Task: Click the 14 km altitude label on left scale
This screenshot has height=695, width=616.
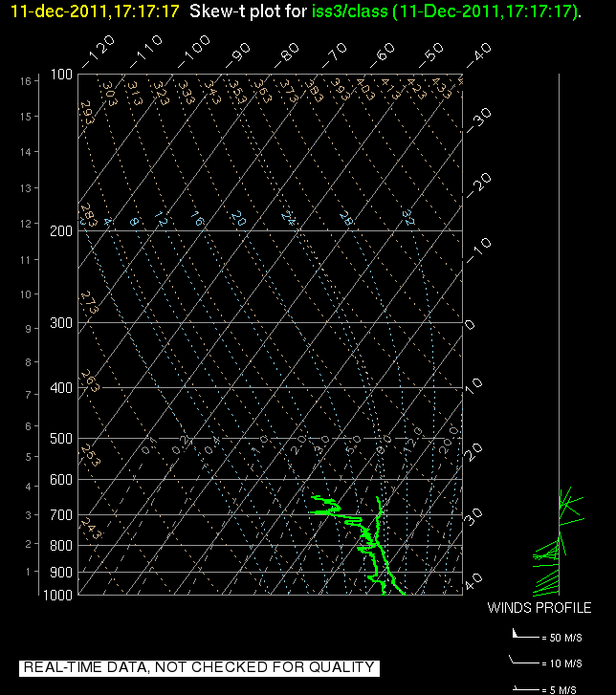Action: click(26, 152)
